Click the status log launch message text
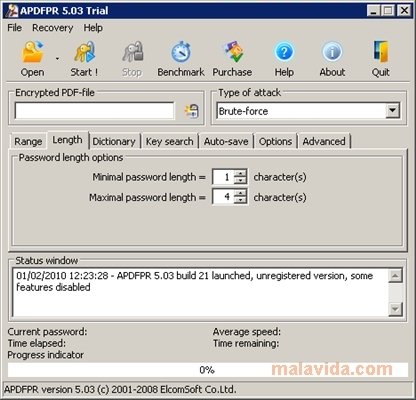Screen dimensions: 416x400 click(194, 281)
